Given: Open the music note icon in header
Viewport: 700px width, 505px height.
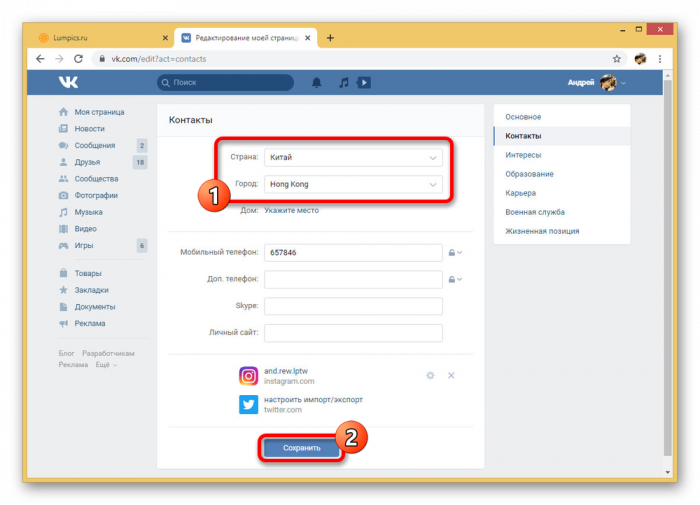Looking at the screenshot, I should click(343, 82).
